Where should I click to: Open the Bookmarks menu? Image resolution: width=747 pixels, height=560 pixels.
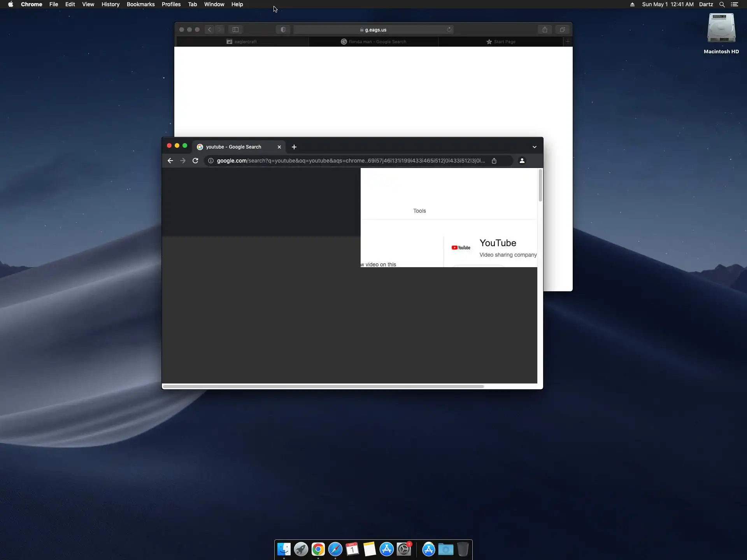pos(140,4)
